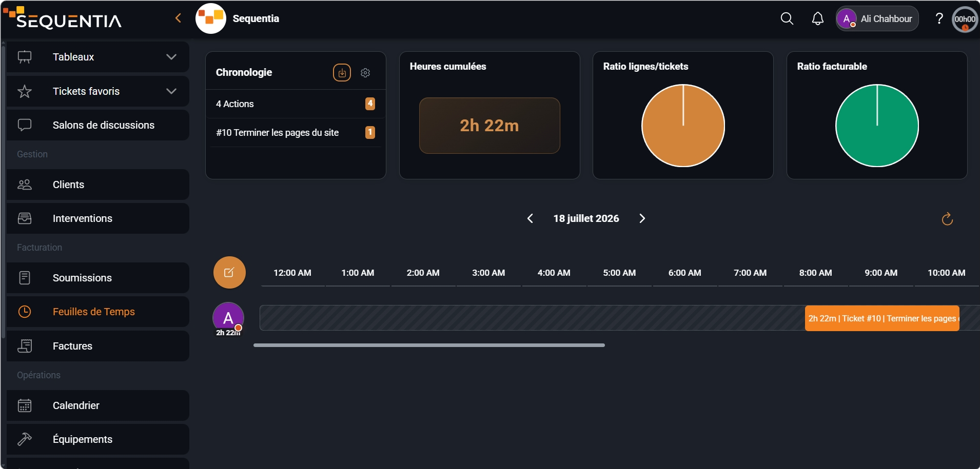Open Chronologie settings gear
Image resolution: width=980 pixels, height=469 pixels.
pos(365,73)
